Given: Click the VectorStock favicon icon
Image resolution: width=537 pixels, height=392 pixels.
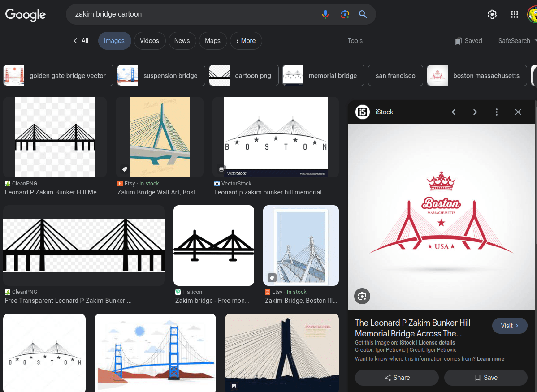Looking at the screenshot, I should click(x=217, y=184).
